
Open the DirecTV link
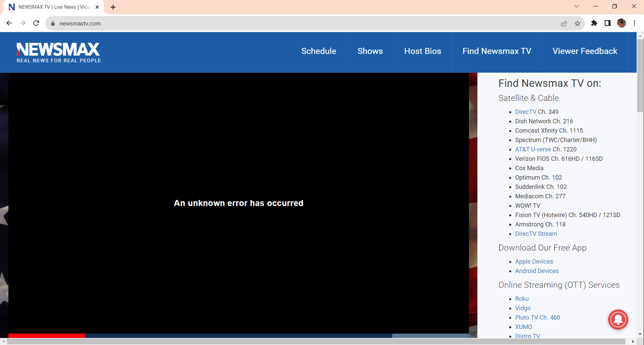coord(526,112)
